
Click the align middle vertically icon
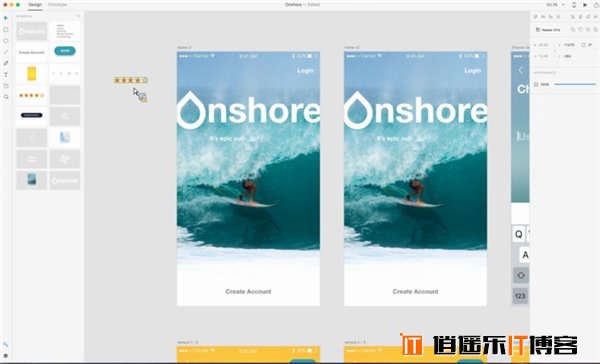pyautogui.click(x=543, y=17)
